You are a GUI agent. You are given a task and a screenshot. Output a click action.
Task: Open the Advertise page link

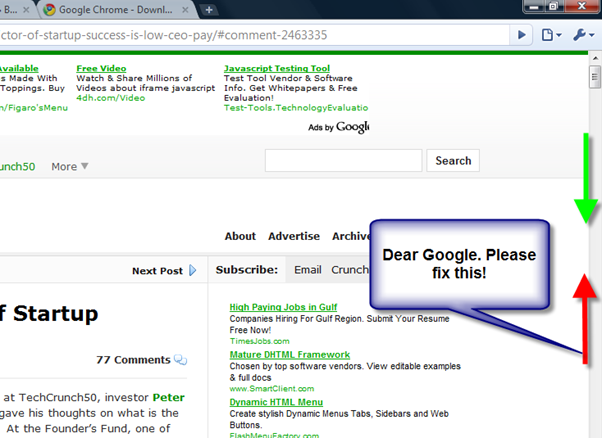click(x=294, y=236)
